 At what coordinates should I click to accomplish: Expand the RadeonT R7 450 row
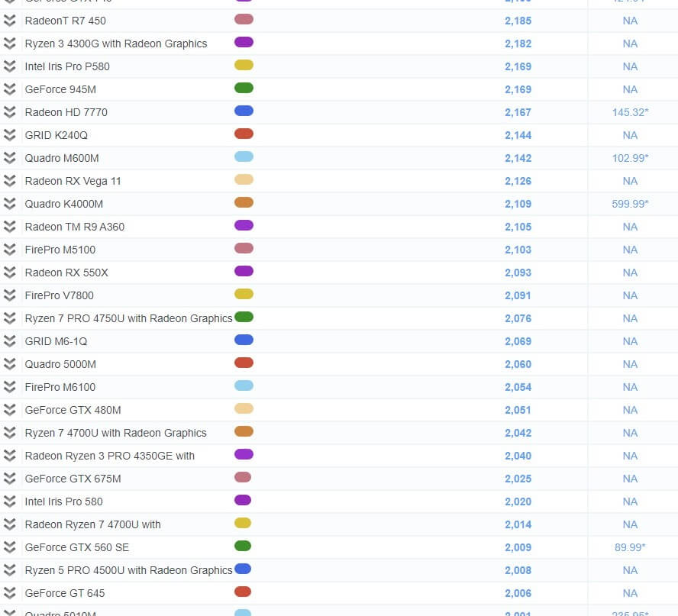[x=9, y=21]
